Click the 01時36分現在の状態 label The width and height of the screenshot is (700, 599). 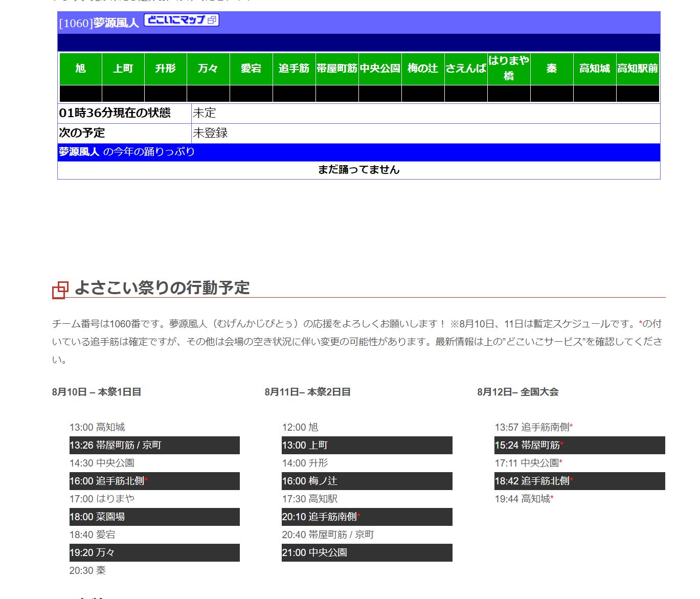coord(115,113)
